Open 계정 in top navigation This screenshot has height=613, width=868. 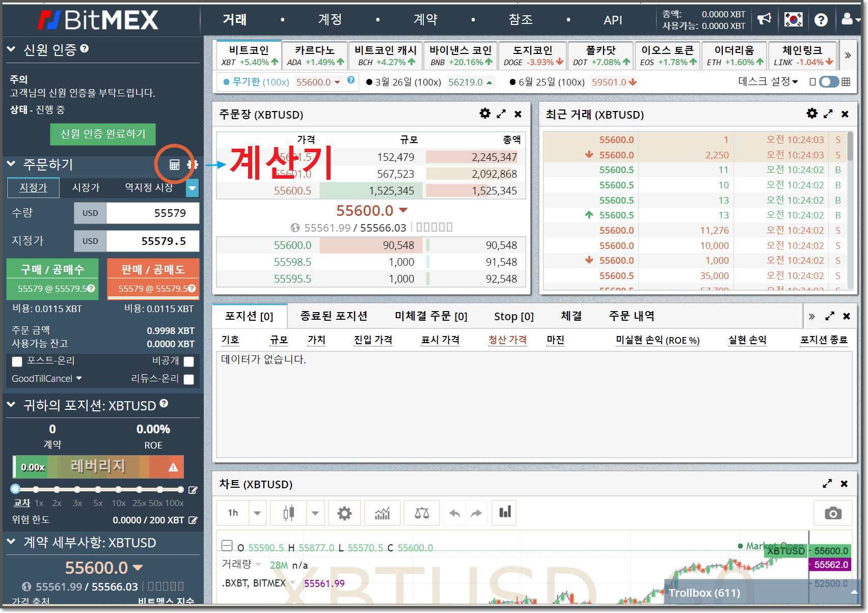pyautogui.click(x=330, y=19)
